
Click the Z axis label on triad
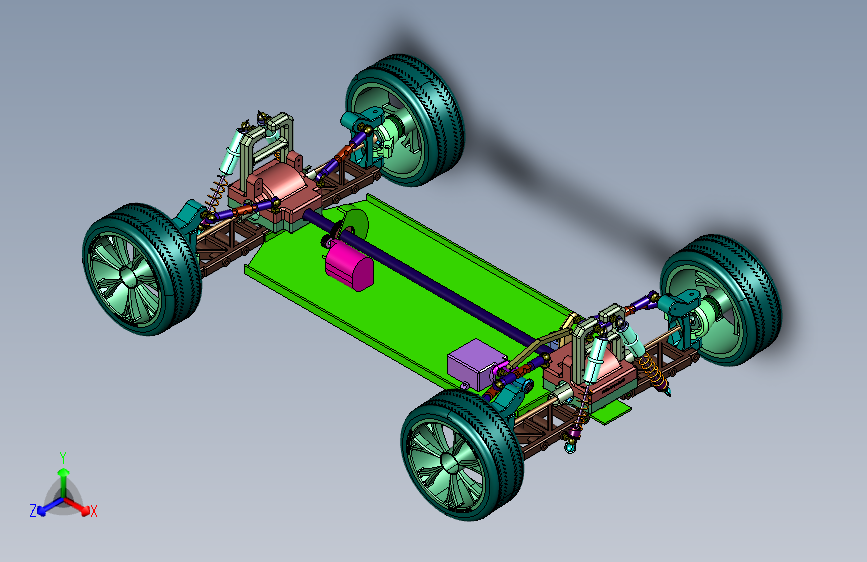pyautogui.click(x=33, y=511)
